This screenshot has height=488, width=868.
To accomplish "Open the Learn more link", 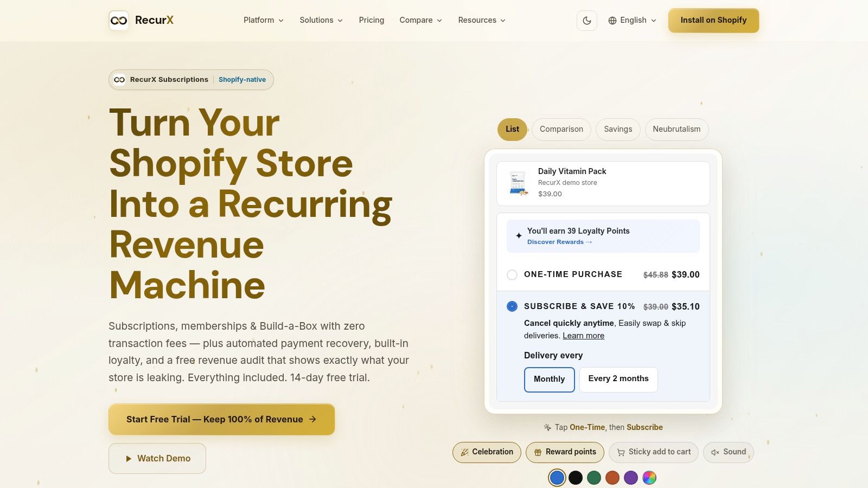I will pos(583,336).
